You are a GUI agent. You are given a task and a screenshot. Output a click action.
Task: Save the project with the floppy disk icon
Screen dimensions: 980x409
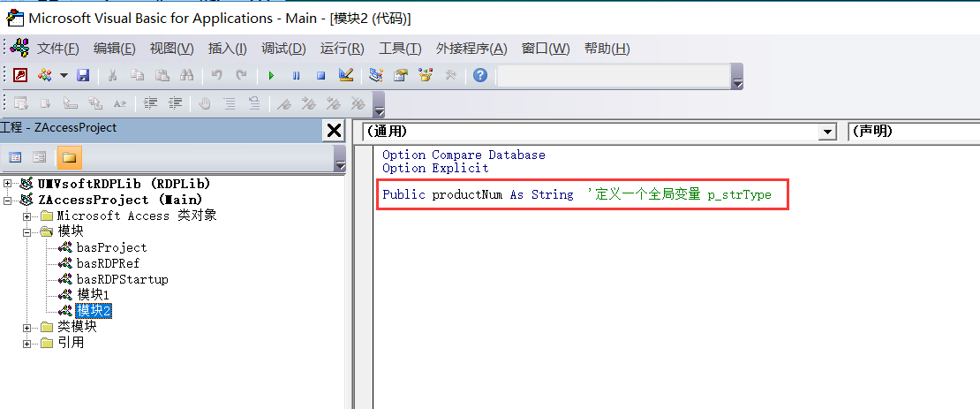(82, 76)
